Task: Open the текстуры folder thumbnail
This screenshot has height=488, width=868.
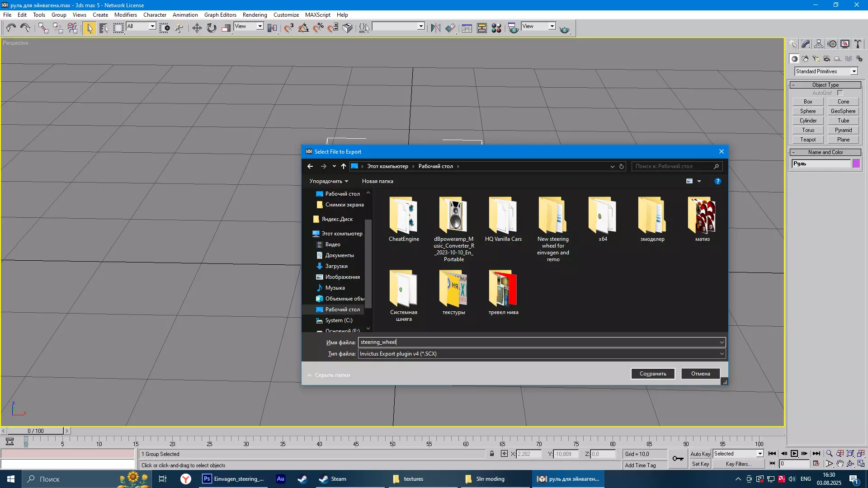Action: pos(453,289)
